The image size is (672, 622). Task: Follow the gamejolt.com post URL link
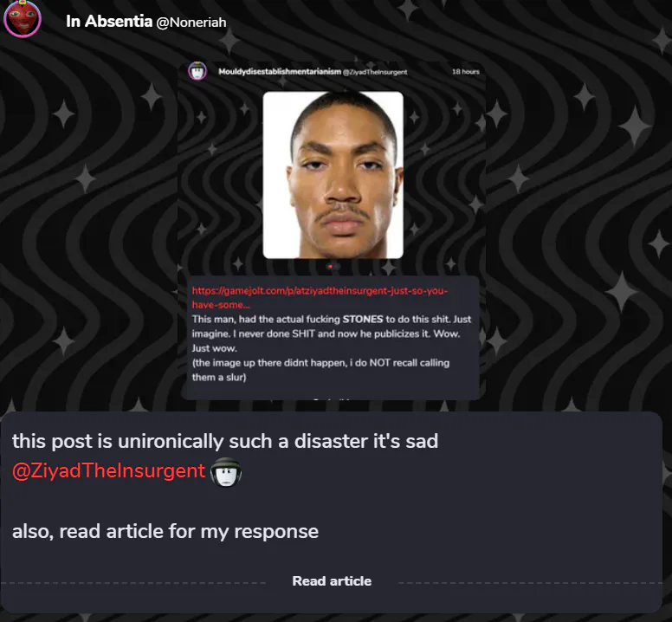(x=320, y=297)
